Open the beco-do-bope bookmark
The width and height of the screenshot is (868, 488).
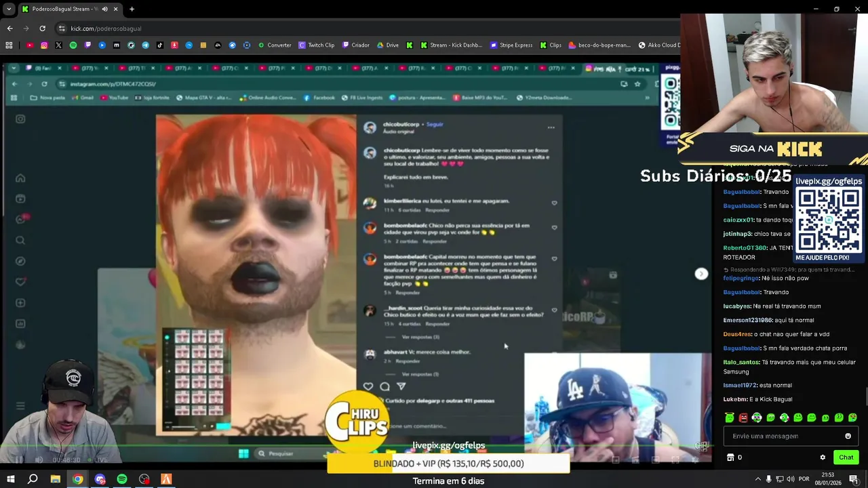click(x=600, y=45)
